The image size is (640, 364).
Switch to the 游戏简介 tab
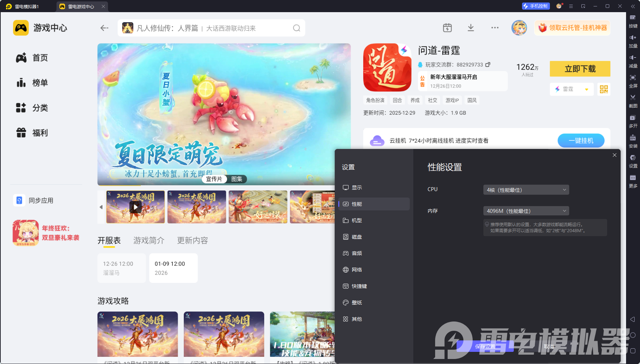149,240
